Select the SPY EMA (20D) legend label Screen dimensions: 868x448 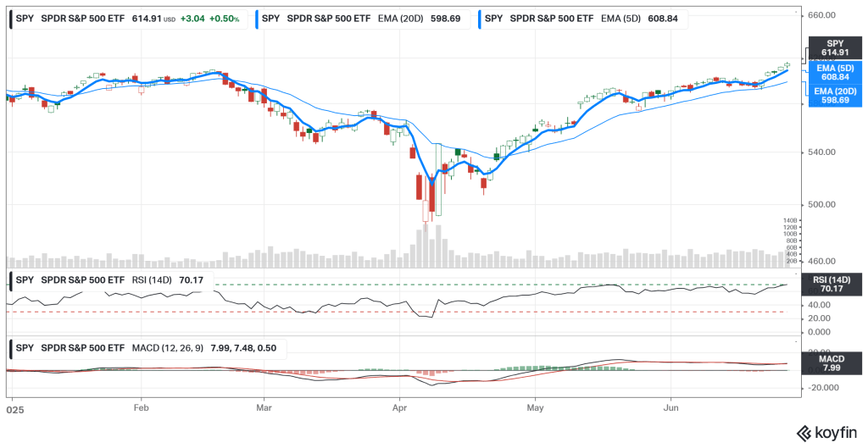364,18
